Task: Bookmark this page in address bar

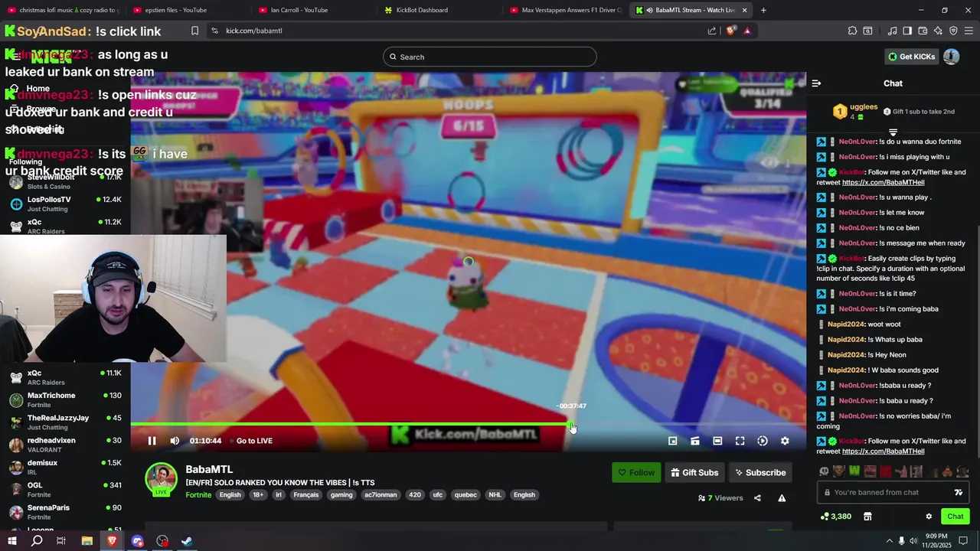Action: coord(194,31)
